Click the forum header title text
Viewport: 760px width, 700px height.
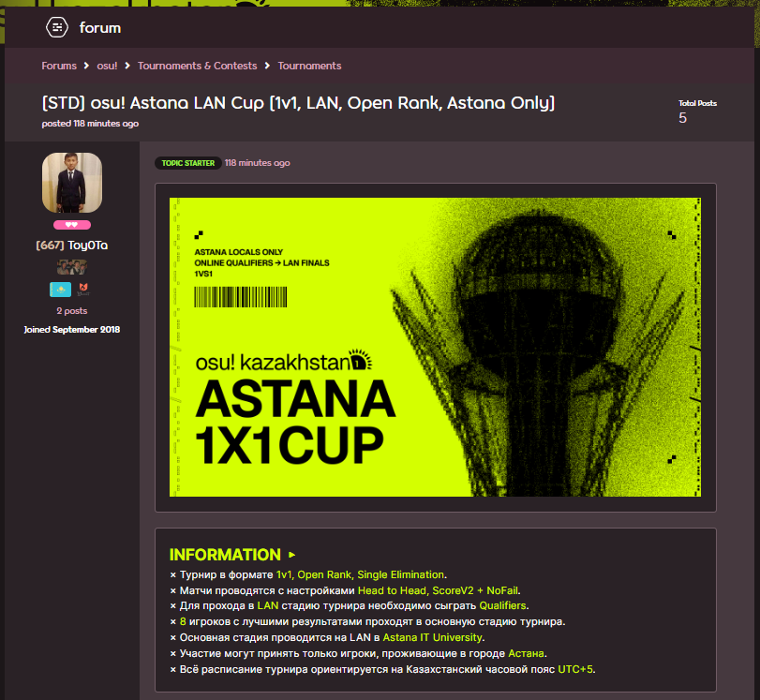[x=100, y=27]
